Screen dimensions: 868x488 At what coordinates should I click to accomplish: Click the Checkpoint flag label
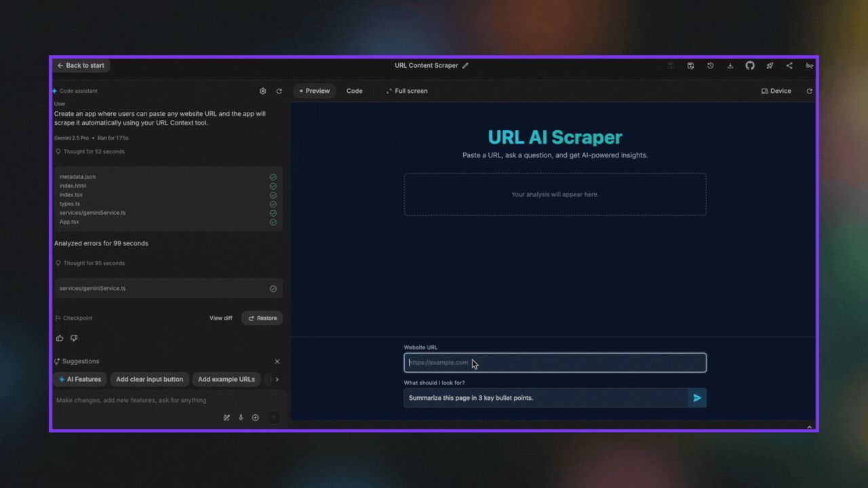74,318
